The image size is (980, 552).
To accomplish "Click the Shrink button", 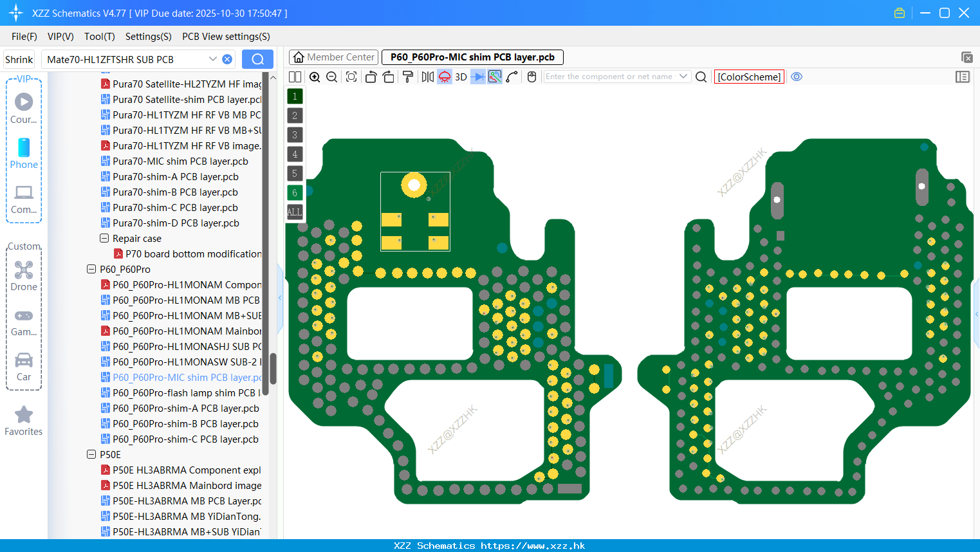I will click(x=19, y=59).
